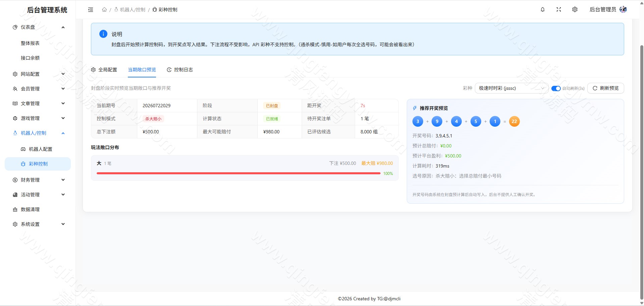Viewport: 644px width, 306px height.
Task: Click the orange sum ball 22
Action: click(x=514, y=121)
